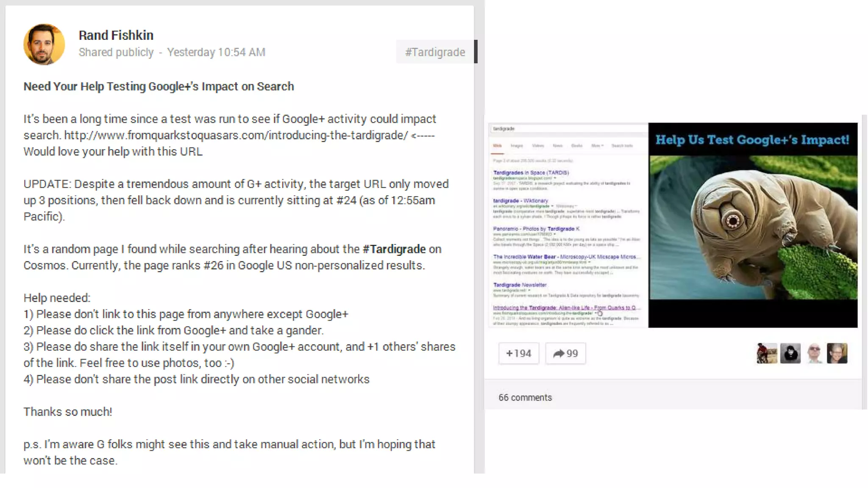The image size is (868, 488).
Task: Click the +194 plus-one button
Action: point(518,353)
